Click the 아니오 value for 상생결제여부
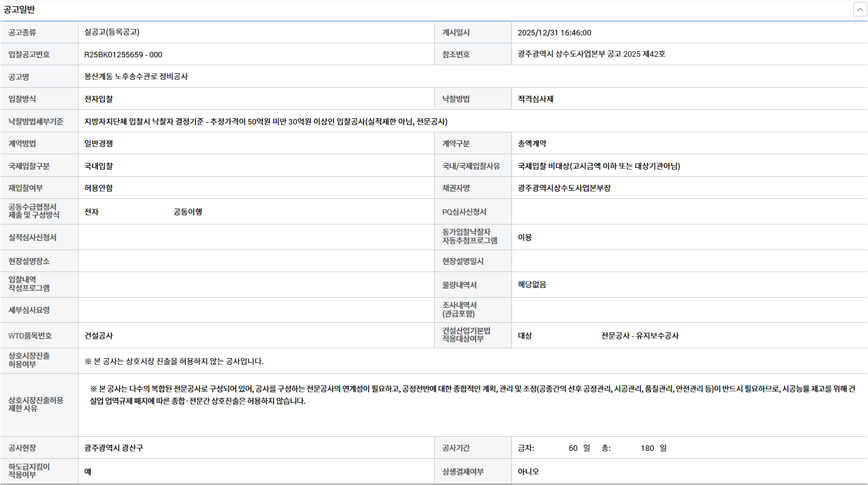This screenshot has width=868, height=485. pos(528,472)
